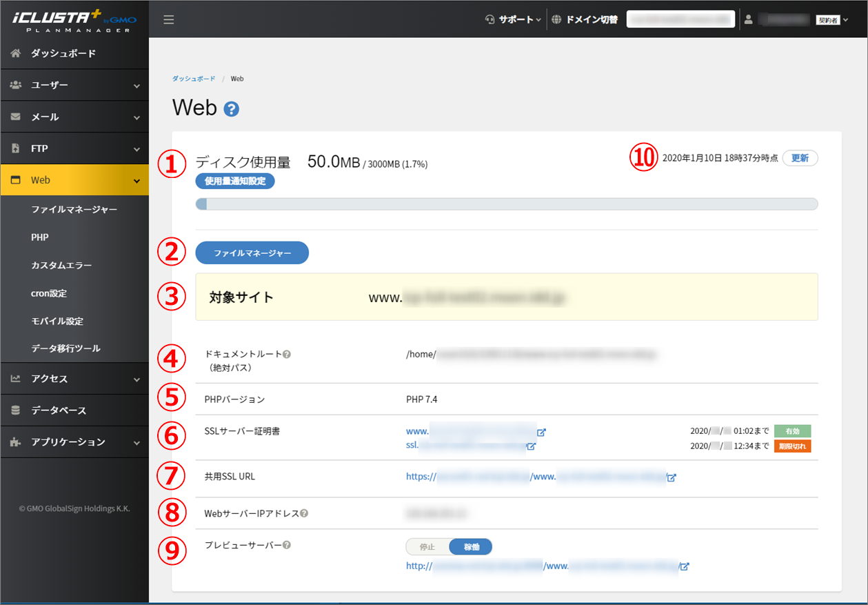Image resolution: width=868 pixels, height=605 pixels.
Task: Click the database icon in the sidebar
Action: tap(15, 410)
